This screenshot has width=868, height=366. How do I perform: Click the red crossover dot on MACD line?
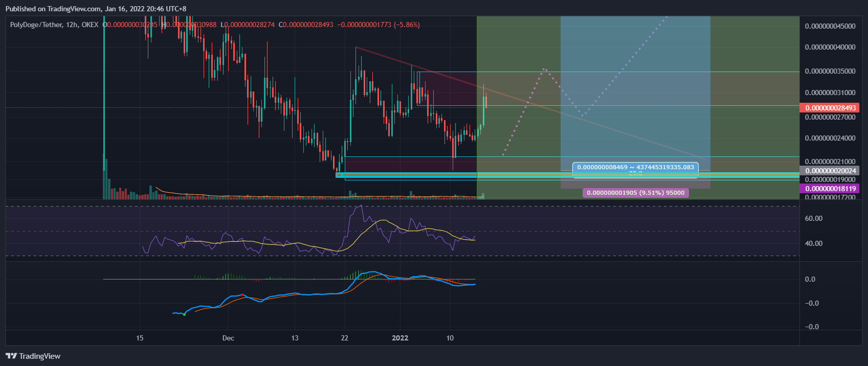coord(242,294)
